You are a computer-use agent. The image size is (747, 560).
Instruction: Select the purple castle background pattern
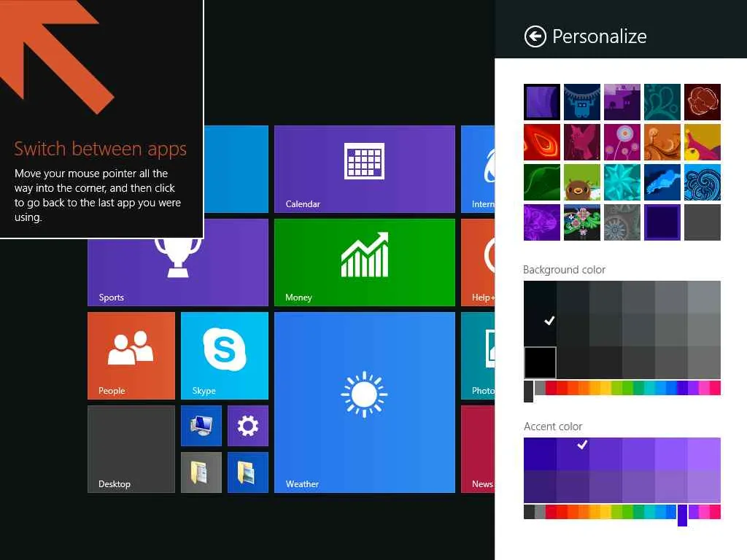coord(622,102)
